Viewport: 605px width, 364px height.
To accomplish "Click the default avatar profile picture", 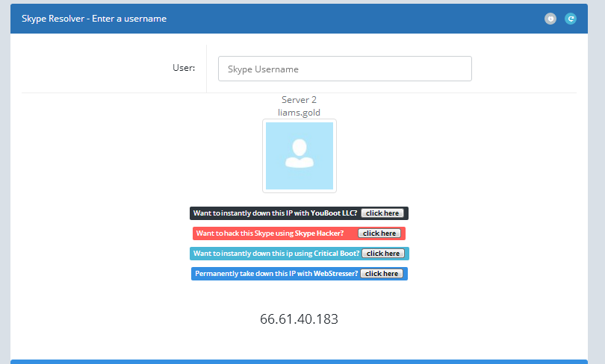I will click(x=300, y=156).
